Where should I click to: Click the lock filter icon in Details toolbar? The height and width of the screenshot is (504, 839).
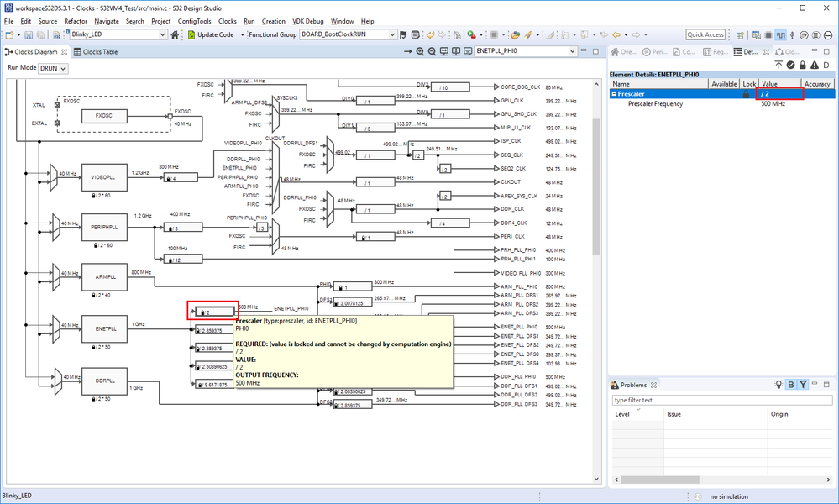(x=803, y=65)
